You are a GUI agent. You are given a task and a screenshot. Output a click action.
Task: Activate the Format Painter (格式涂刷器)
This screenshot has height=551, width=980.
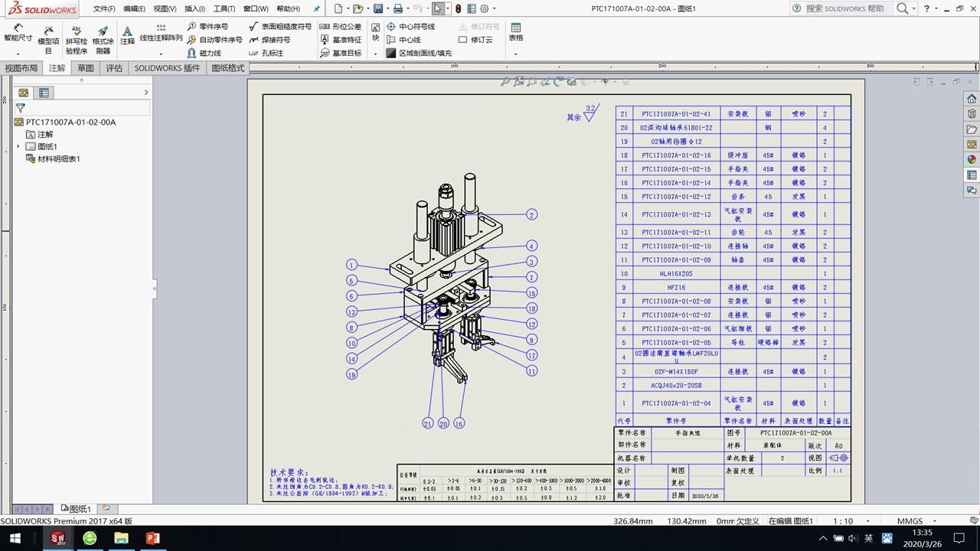point(103,41)
